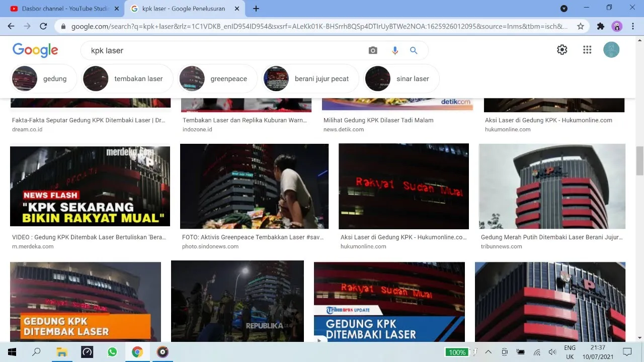Screen dimensions: 644x362
Task: Open orange Gedung KPK Ditembak Laser thumbnail
Action: (x=86, y=302)
